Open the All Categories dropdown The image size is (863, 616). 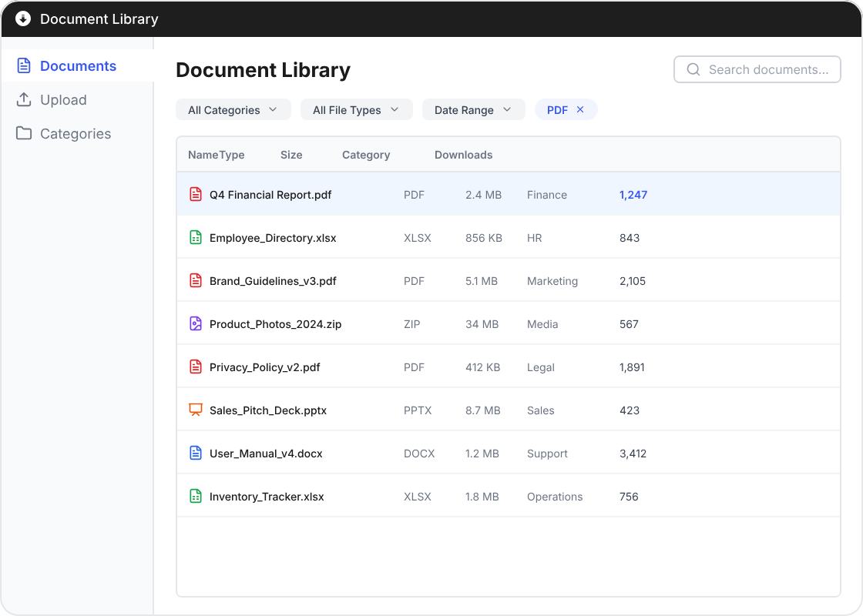233,109
